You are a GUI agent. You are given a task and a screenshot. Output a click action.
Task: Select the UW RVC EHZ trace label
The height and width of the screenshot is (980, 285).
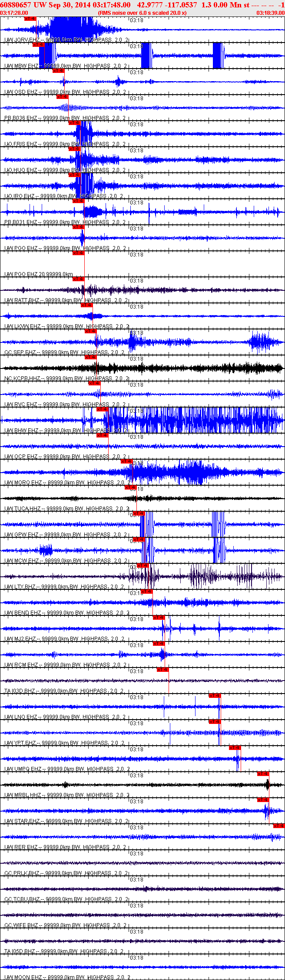pos(66,404)
